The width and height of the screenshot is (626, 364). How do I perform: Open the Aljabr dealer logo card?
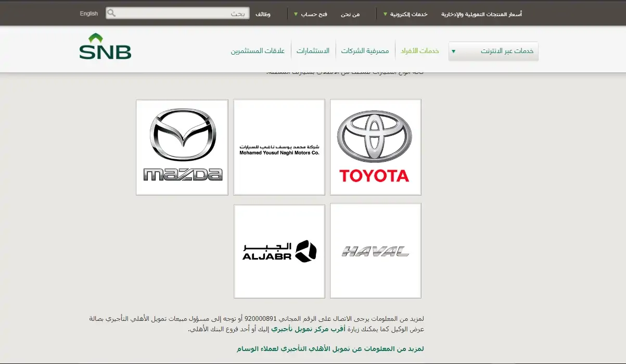pyautogui.click(x=279, y=251)
